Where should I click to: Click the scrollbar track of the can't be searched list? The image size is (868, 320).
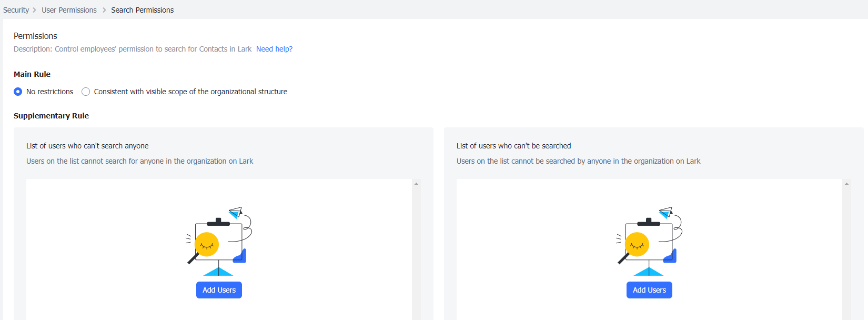coord(846,247)
